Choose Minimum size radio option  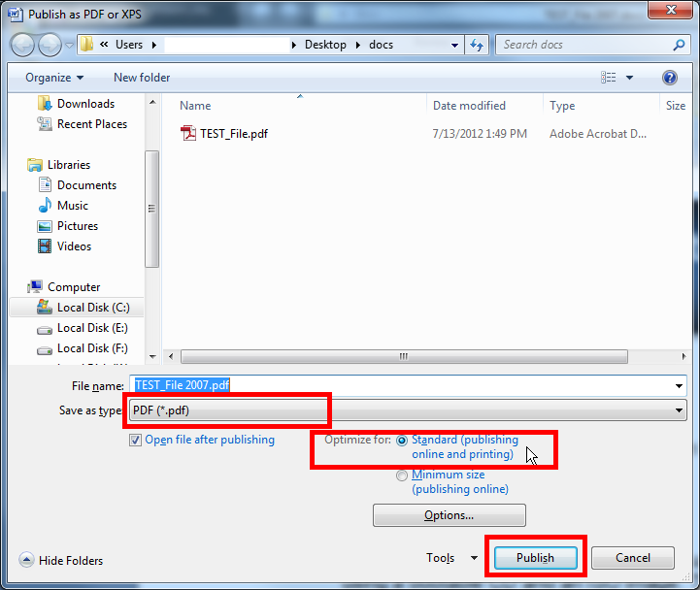click(402, 475)
